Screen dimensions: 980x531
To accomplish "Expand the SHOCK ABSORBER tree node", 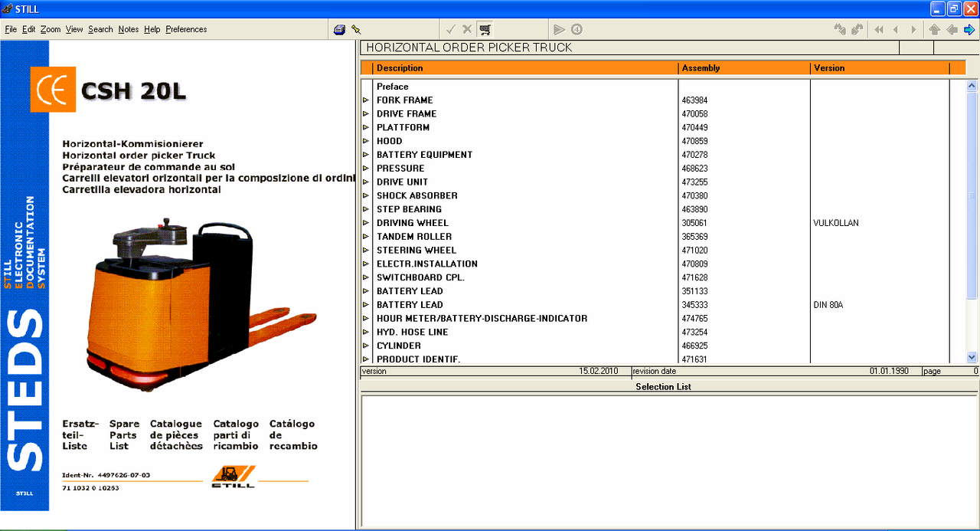I will pos(366,196).
